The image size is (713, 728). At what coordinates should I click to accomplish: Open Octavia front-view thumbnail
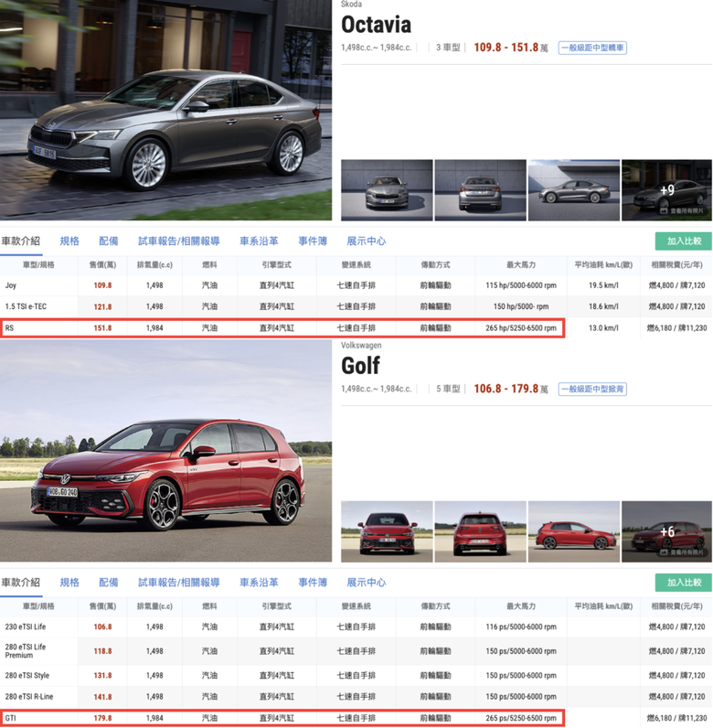pos(387,190)
